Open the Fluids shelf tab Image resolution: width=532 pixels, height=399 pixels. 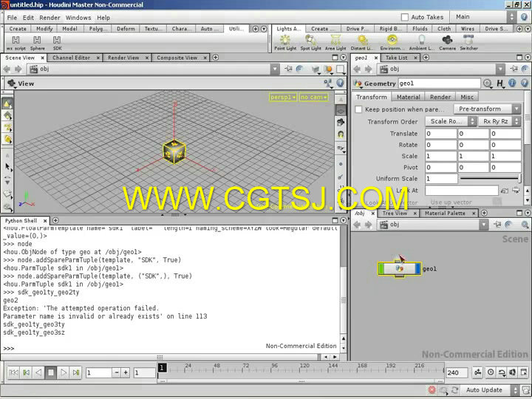pos(420,29)
